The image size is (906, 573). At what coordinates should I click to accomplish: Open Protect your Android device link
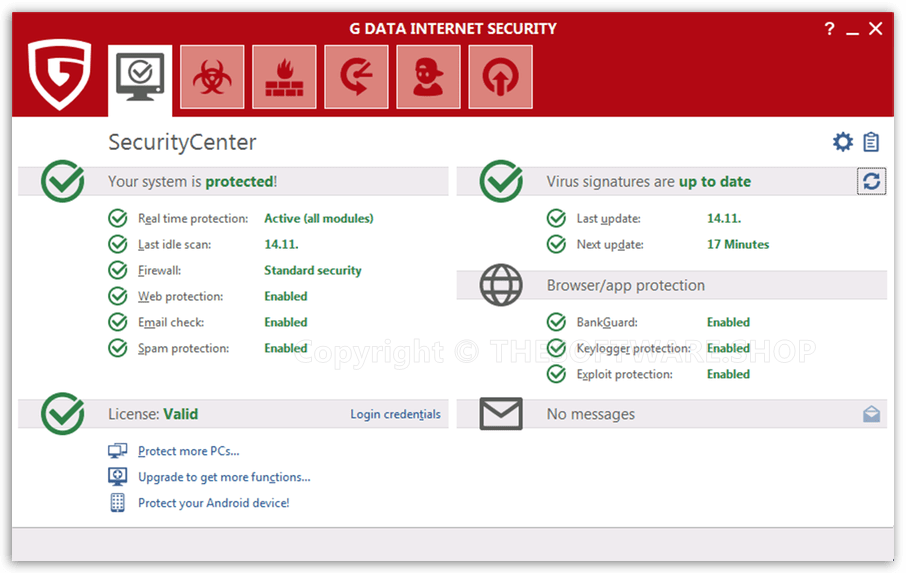[x=214, y=503]
